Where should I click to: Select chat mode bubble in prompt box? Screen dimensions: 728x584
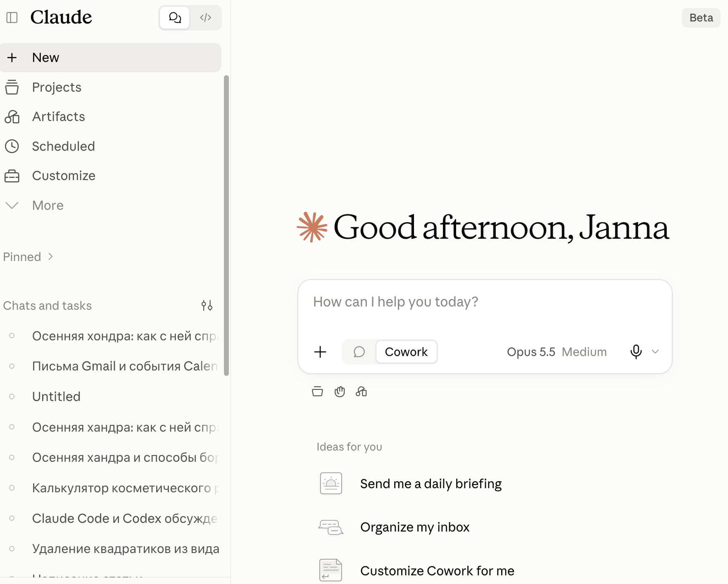[x=359, y=352]
